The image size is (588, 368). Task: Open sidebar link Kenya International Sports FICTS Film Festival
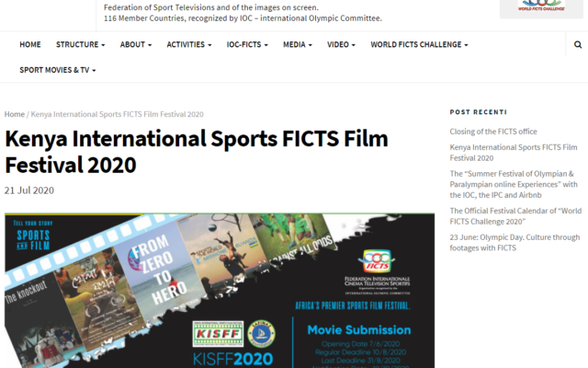[x=514, y=153]
